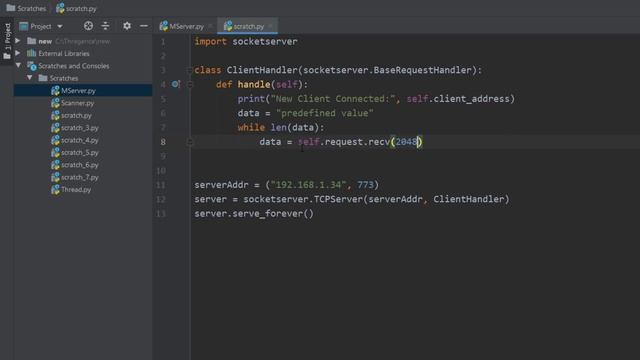Select scratch_5.py in project tree
640x360 pixels.
click(x=80, y=152)
